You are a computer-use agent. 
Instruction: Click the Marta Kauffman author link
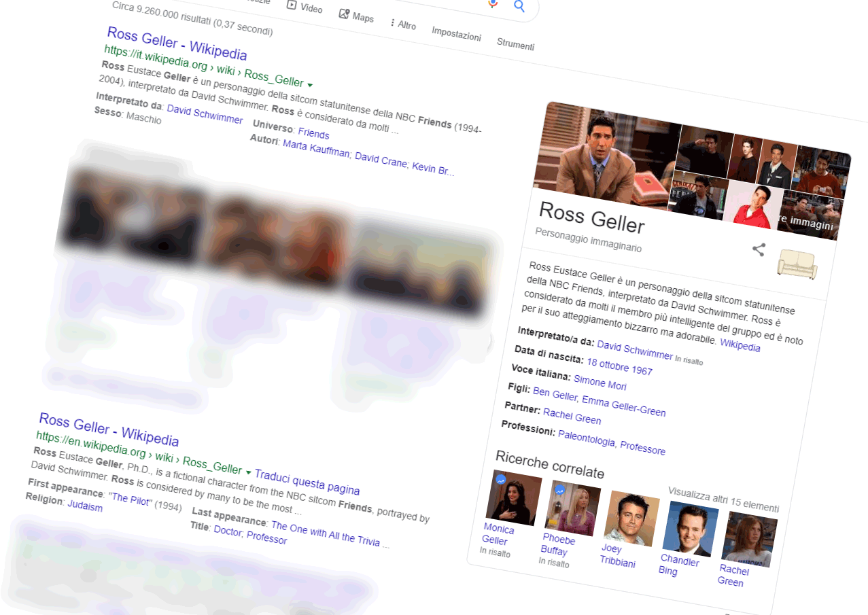pos(316,150)
